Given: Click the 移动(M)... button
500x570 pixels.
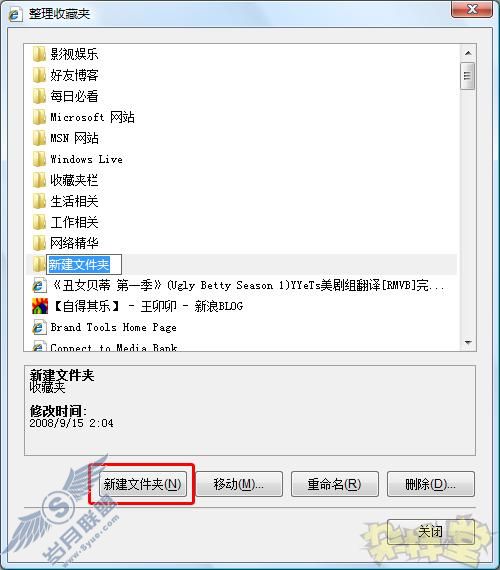Looking at the screenshot, I should coord(239,484).
